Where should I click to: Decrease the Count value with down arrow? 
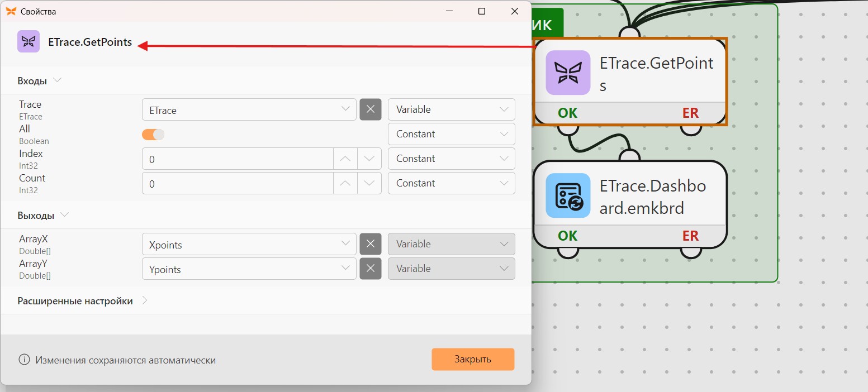point(369,183)
